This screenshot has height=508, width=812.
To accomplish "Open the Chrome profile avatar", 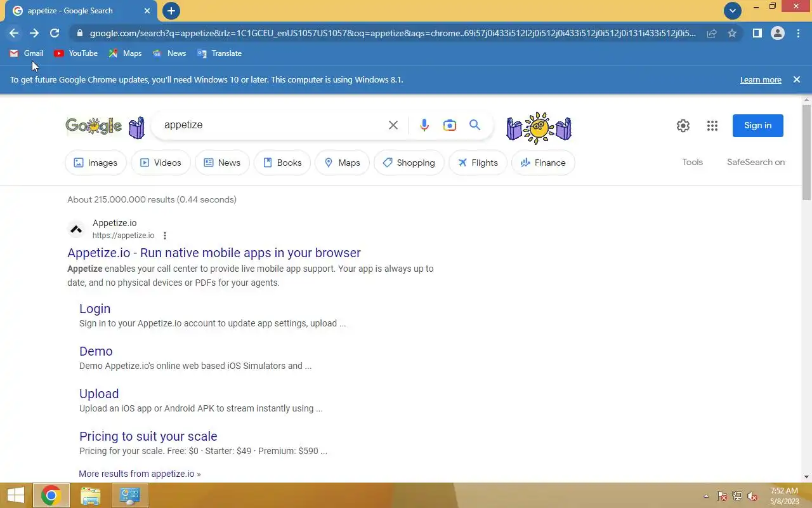I will point(778,33).
